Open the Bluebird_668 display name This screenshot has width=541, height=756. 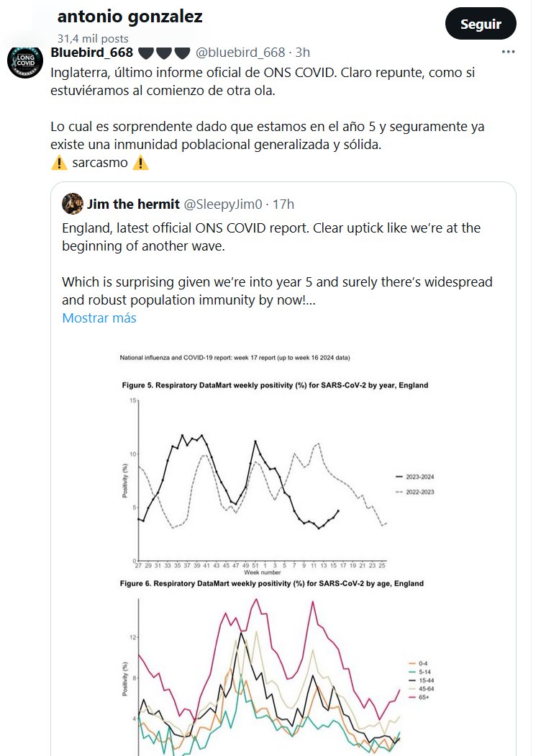pyautogui.click(x=92, y=53)
